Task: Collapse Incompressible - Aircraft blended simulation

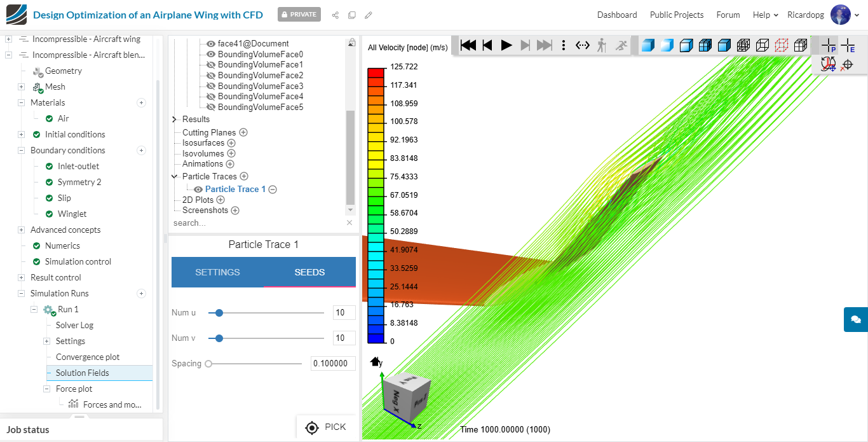Action: [9, 55]
